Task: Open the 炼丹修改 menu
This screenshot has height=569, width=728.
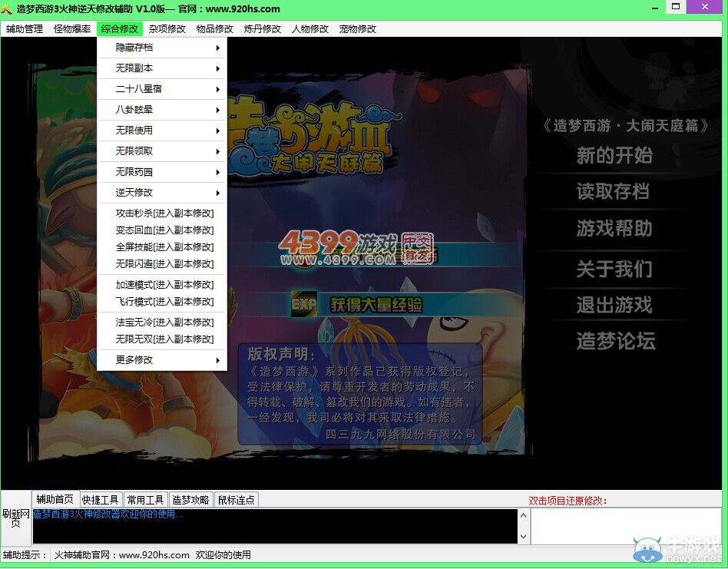Action: [x=263, y=28]
